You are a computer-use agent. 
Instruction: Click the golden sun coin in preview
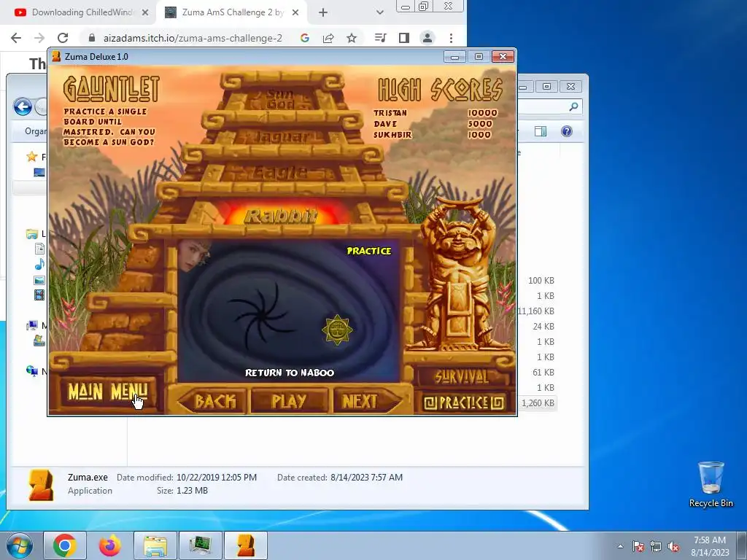pyautogui.click(x=337, y=330)
